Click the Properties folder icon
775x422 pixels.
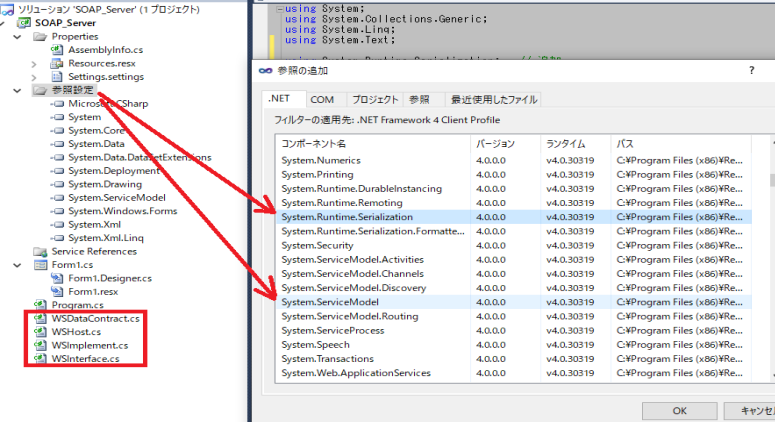click(41, 36)
